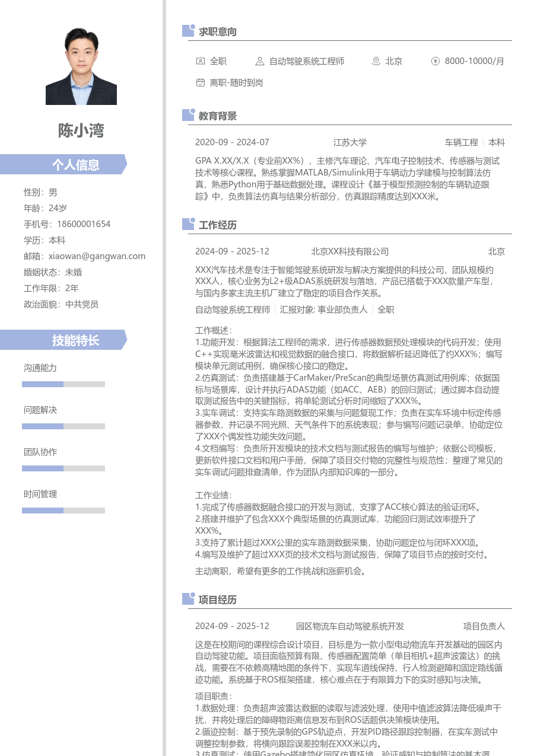Click the blue bookmark icon beside 工作经历
Screen dimensions: 534x756
click(187, 224)
